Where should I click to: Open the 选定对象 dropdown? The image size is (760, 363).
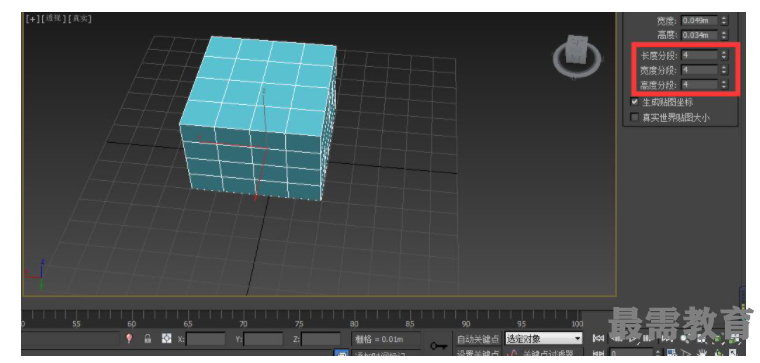(543, 338)
